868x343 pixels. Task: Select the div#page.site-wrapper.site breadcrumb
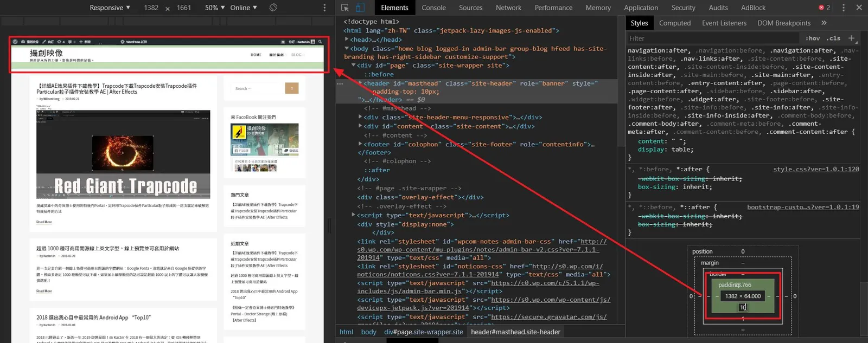pos(424,332)
